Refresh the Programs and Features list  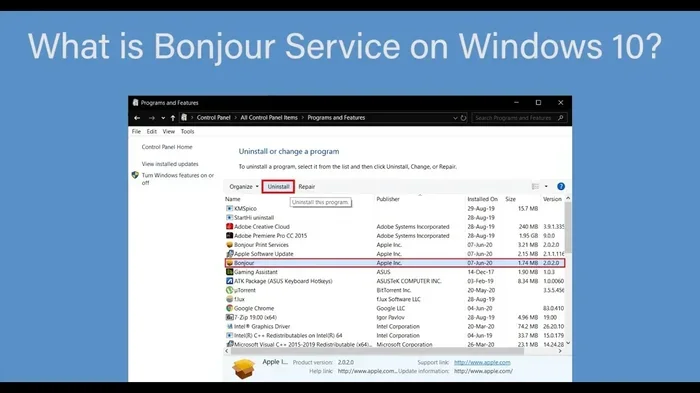[x=463, y=118]
